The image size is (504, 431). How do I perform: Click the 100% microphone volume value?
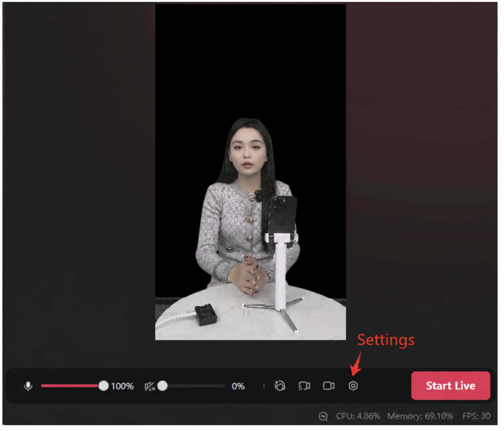pos(122,386)
